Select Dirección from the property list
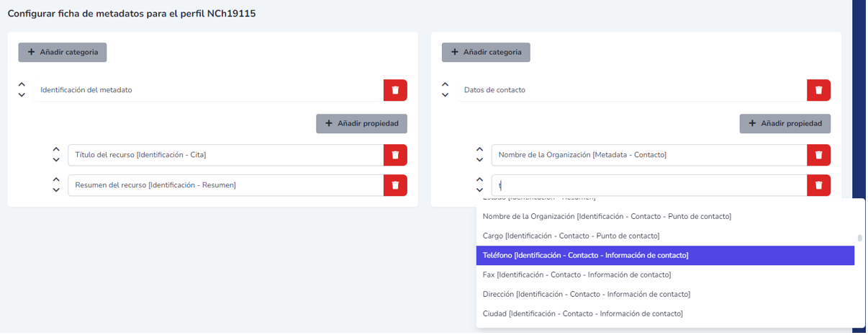Screen dimensions: 868x335 click(x=664, y=294)
